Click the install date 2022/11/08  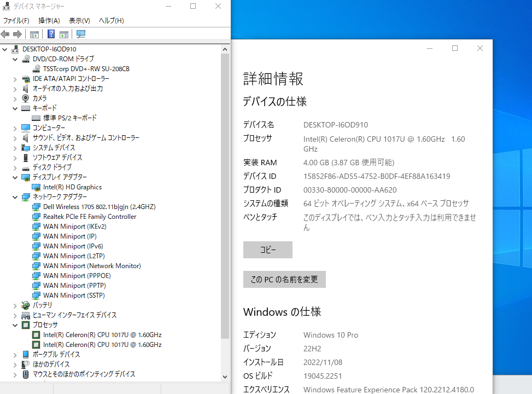[323, 362]
